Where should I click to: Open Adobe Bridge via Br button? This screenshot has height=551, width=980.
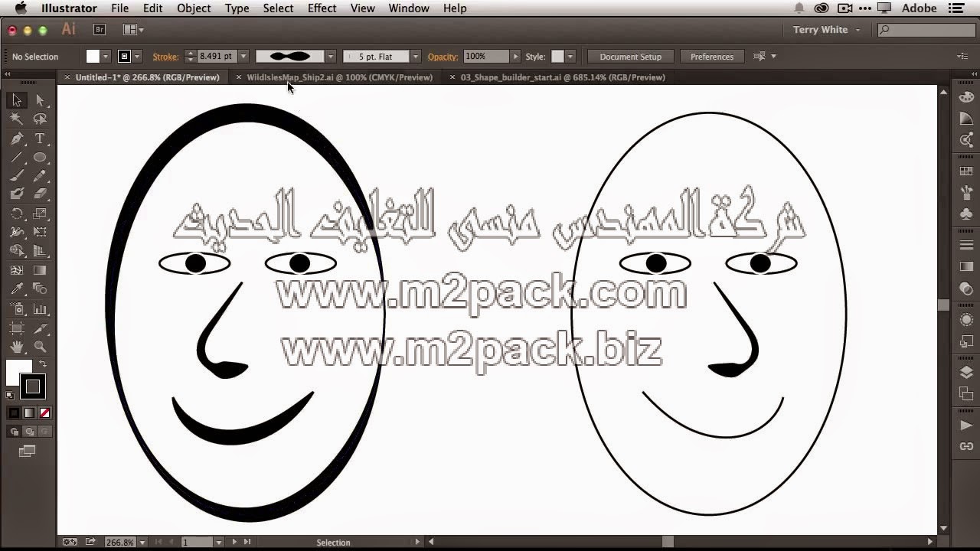pos(99,29)
